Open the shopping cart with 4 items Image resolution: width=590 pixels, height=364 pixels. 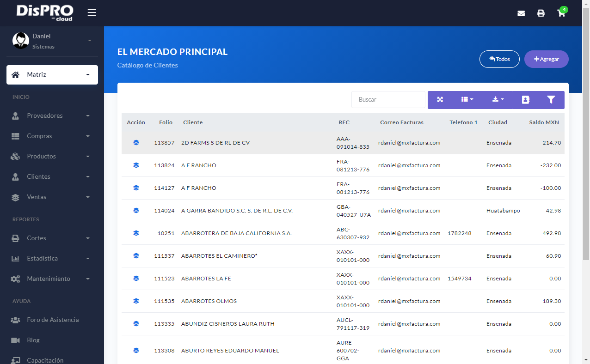pos(561,13)
